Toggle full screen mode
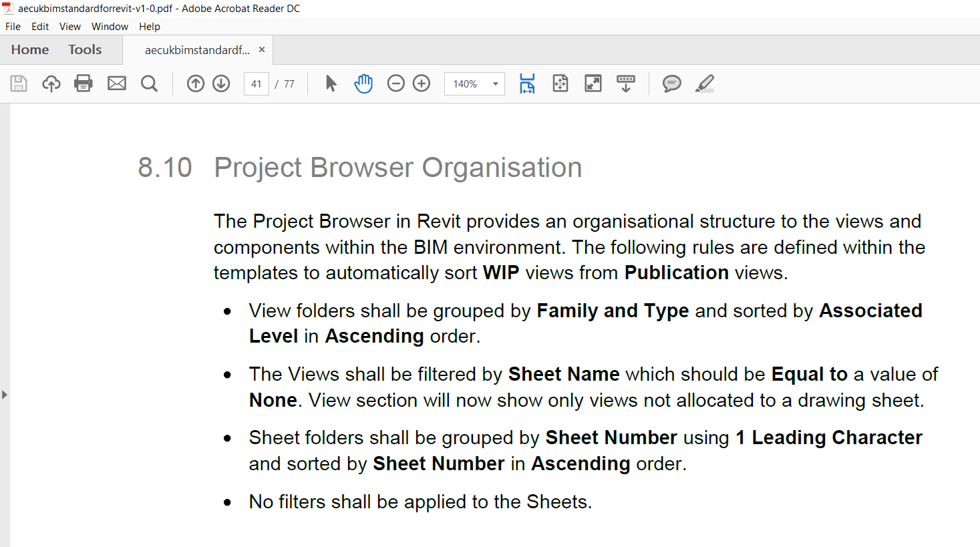The height and width of the screenshot is (547, 980). [593, 83]
